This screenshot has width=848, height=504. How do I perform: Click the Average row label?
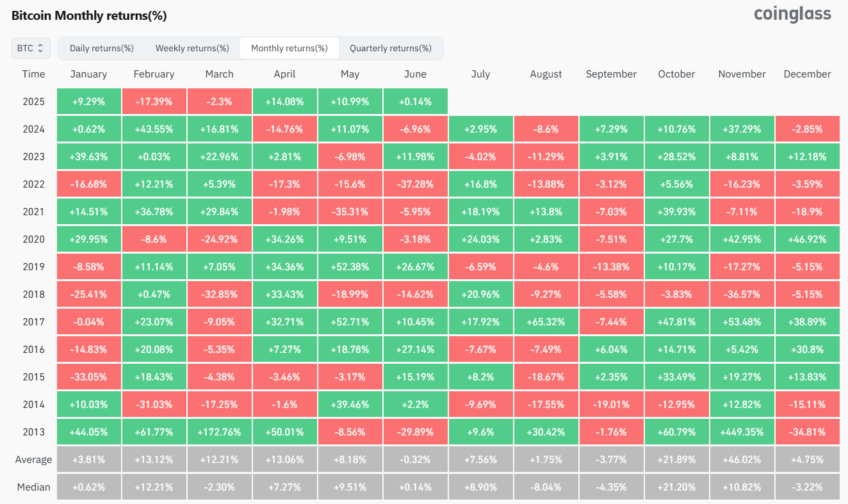pyautogui.click(x=33, y=460)
